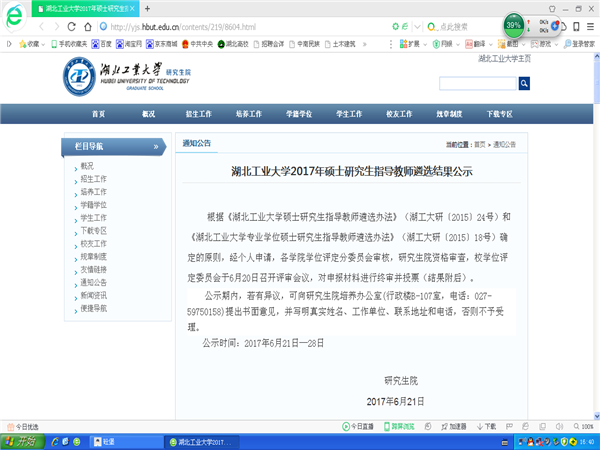Click the page vertical scrollbar
600x450 pixels.
pos(597,236)
